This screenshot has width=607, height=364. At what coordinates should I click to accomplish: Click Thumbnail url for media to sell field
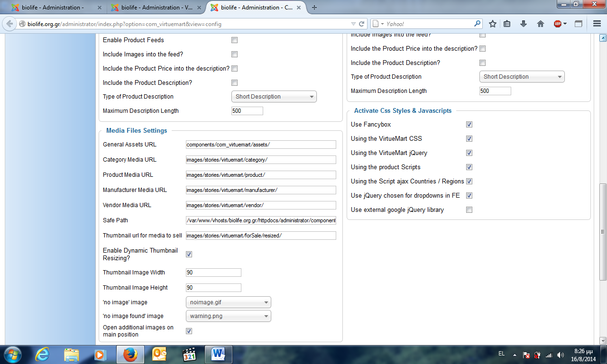[261, 236]
